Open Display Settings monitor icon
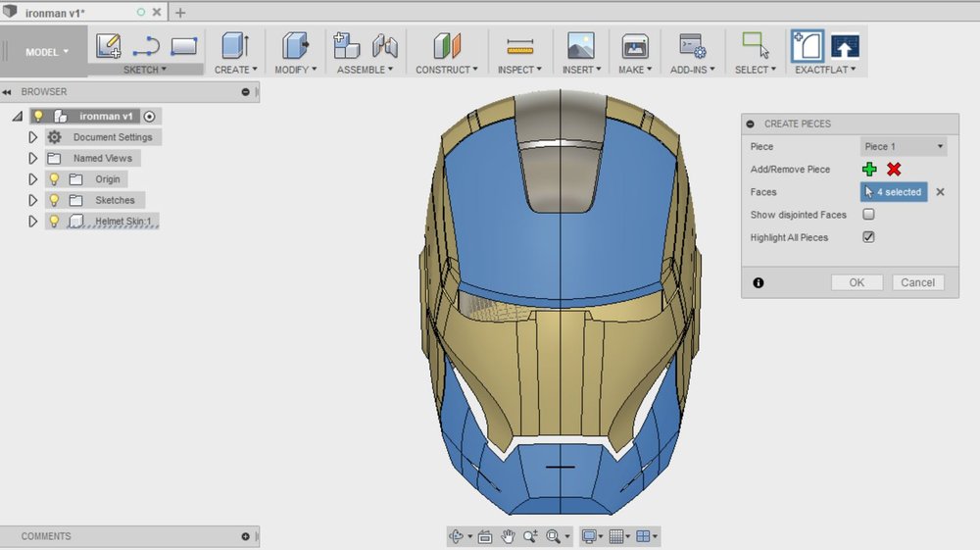 589,536
